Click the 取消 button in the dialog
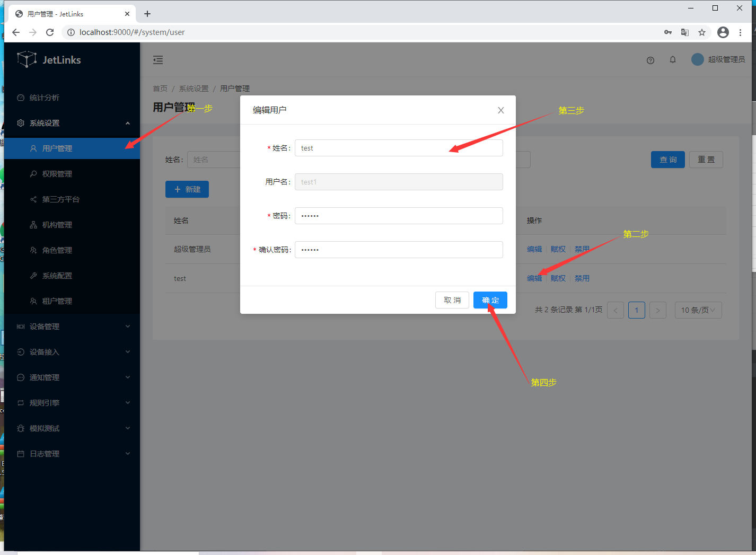 pos(452,300)
